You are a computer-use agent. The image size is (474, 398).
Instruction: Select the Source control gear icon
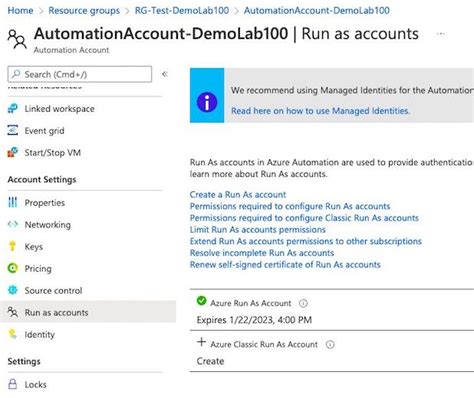13,290
